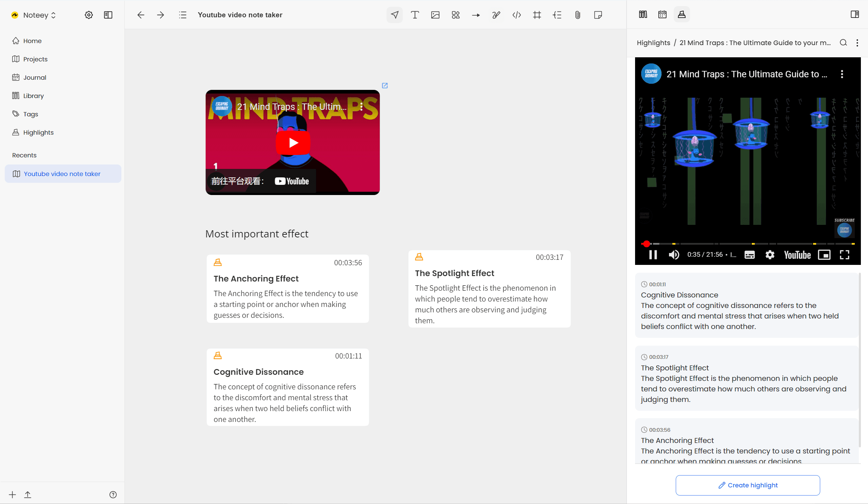Select the pointer navigation tool
The height and width of the screenshot is (504, 868).
pos(394,15)
